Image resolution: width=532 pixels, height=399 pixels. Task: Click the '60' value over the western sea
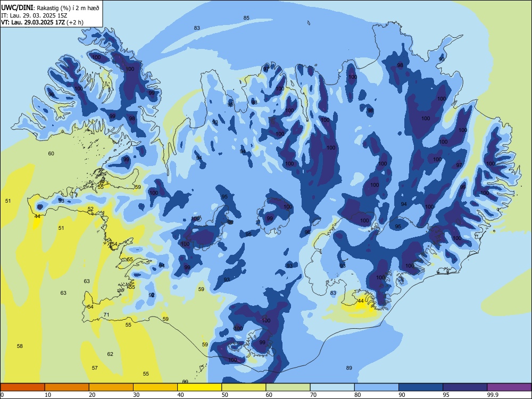(51, 154)
